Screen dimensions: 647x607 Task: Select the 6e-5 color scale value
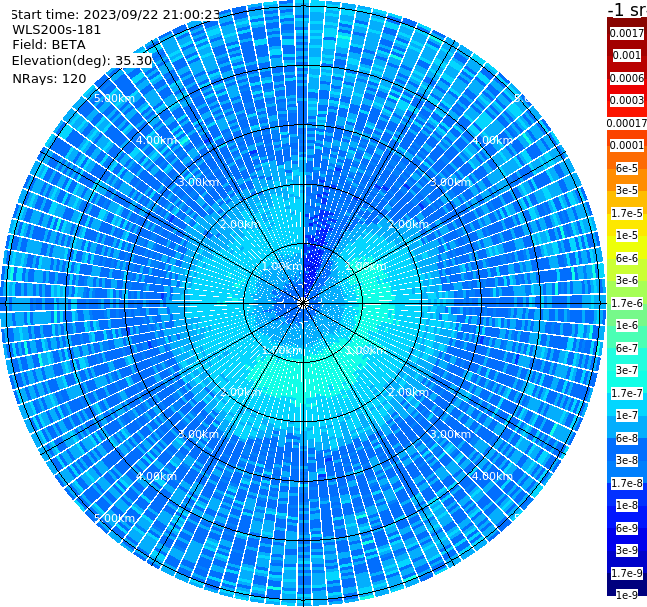pyautogui.click(x=627, y=168)
